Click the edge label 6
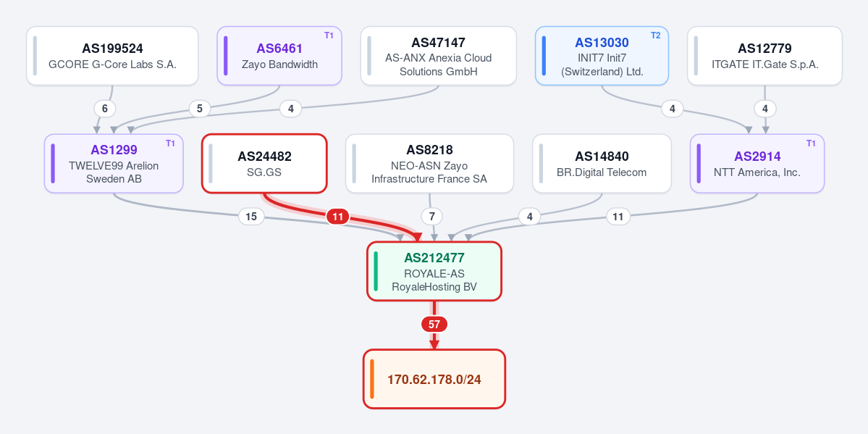The image size is (868, 434). [105, 109]
